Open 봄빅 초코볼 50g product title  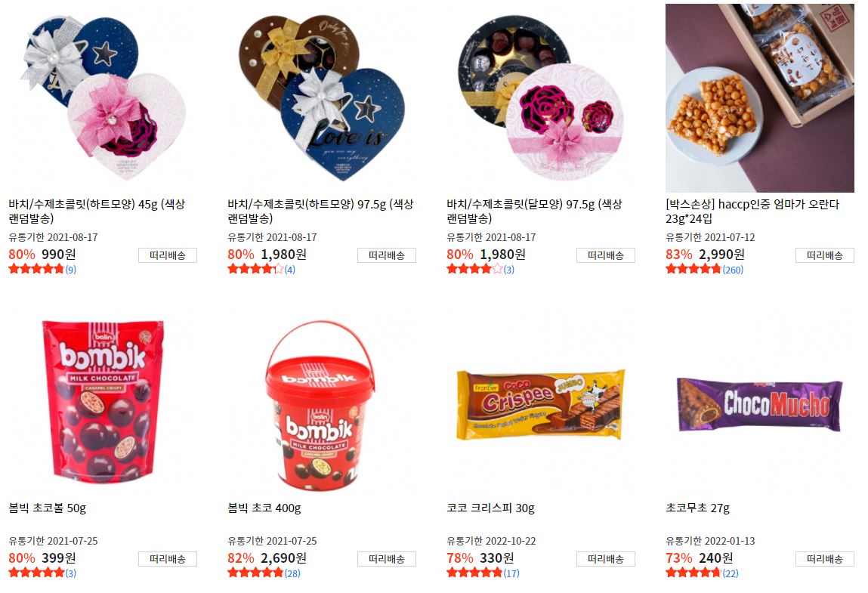tap(48, 508)
